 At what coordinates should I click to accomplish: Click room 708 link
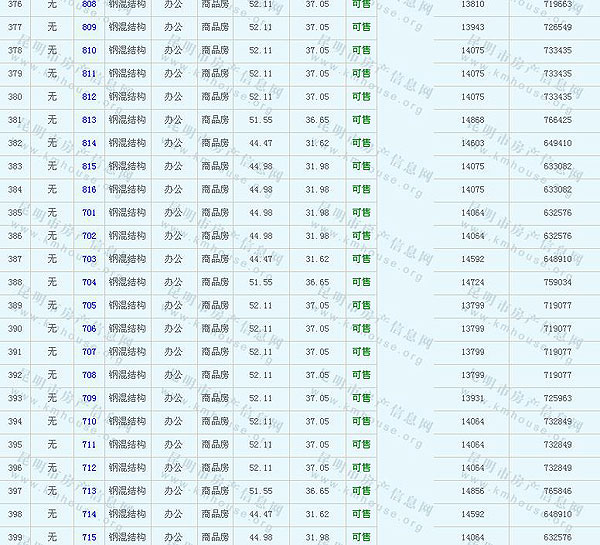[x=89, y=375]
